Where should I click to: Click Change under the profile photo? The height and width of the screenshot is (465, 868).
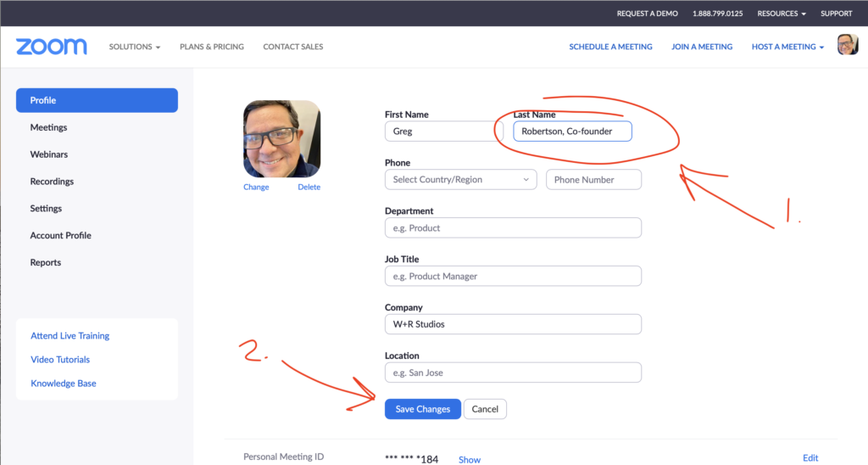[256, 188]
